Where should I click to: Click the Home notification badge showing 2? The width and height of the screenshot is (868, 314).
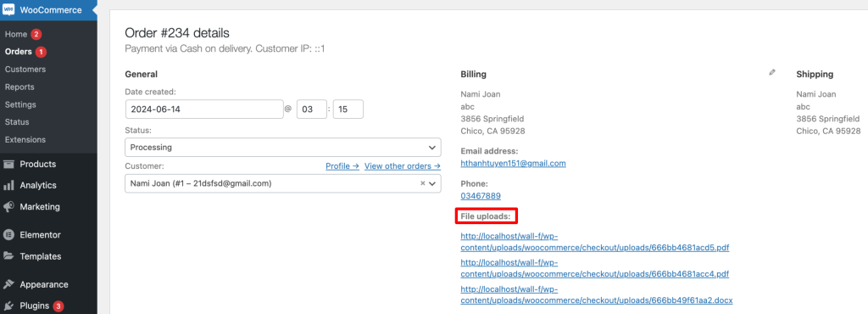click(36, 34)
